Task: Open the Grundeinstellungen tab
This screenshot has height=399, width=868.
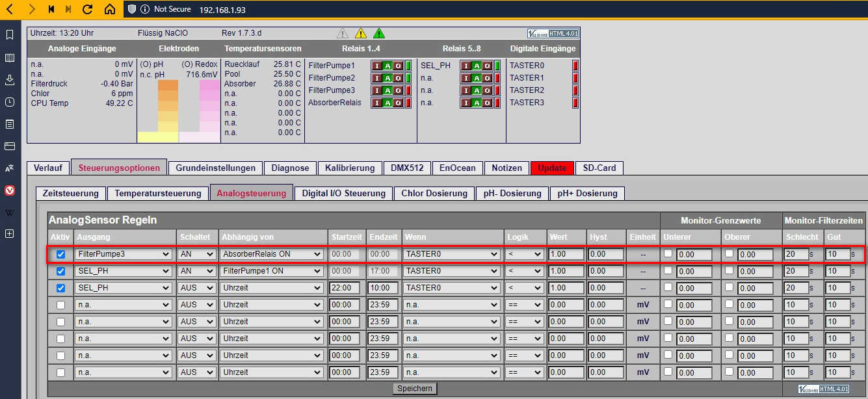Action: tap(216, 168)
